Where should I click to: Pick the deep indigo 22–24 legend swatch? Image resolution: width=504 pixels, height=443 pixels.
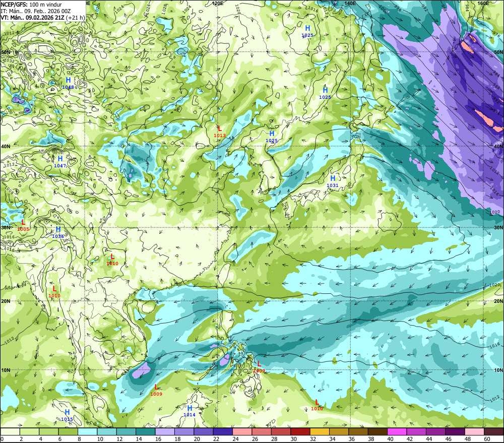click(x=223, y=431)
